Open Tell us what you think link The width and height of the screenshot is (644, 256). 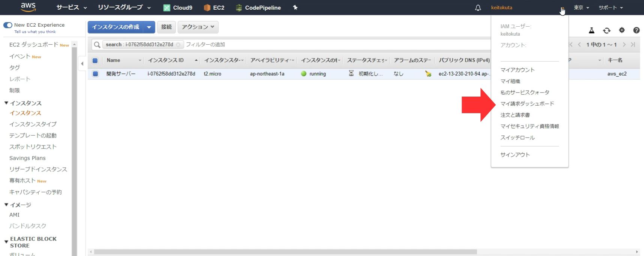tap(35, 32)
